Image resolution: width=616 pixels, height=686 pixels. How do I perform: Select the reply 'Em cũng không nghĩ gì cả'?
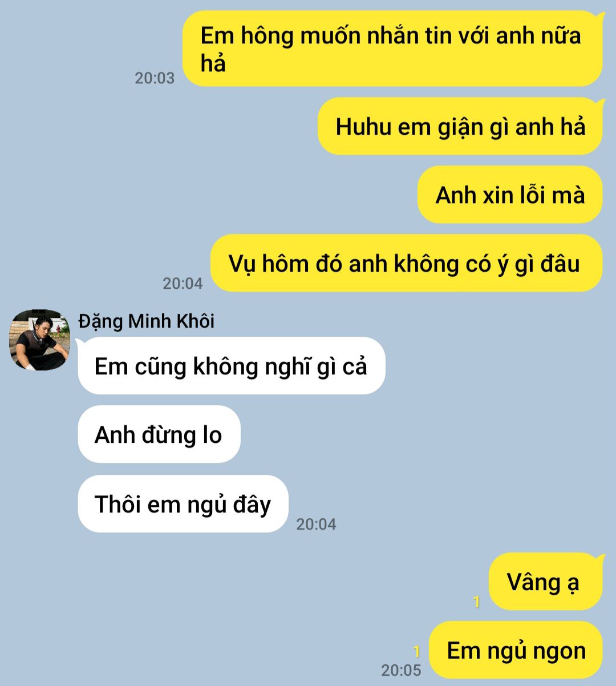(231, 366)
